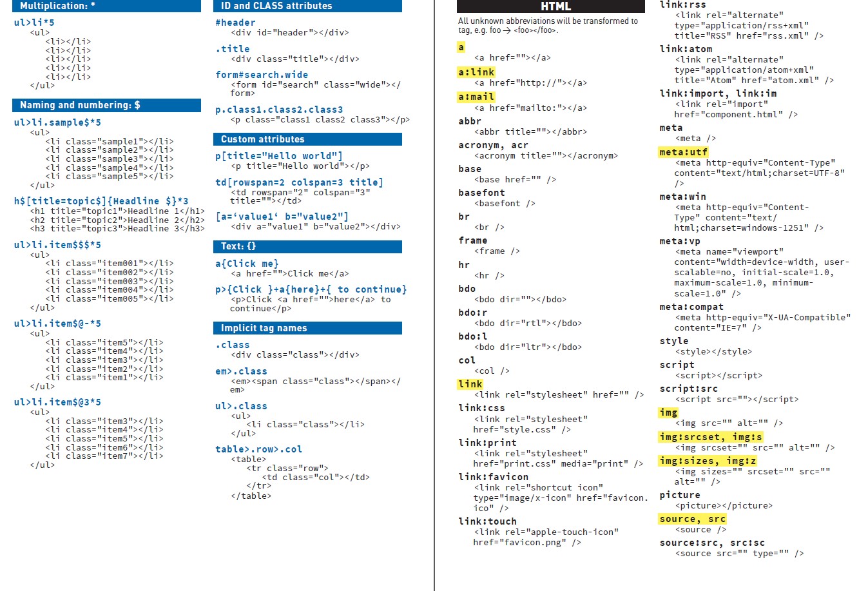Viewport: 868px width, 591px height.
Task: Click the 'col' abbreviation heading
Action: click(x=467, y=360)
